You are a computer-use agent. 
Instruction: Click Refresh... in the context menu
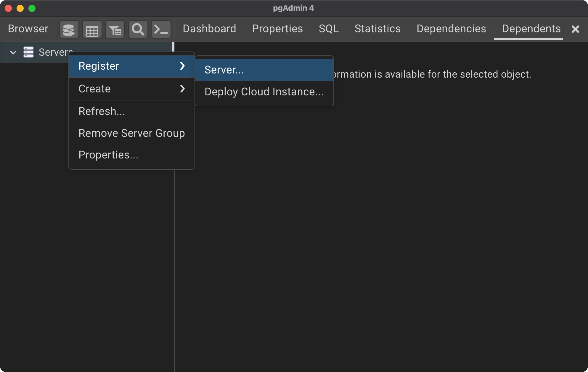click(102, 111)
